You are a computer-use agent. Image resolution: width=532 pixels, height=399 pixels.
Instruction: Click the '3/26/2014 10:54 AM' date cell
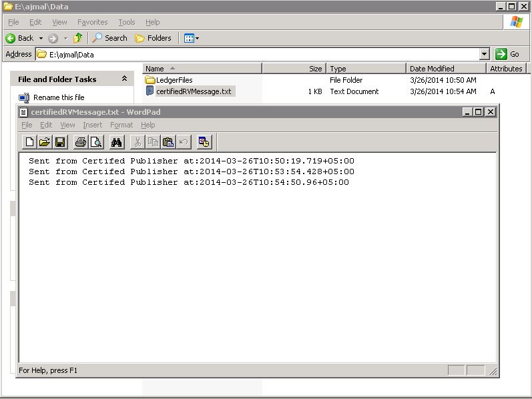443,91
